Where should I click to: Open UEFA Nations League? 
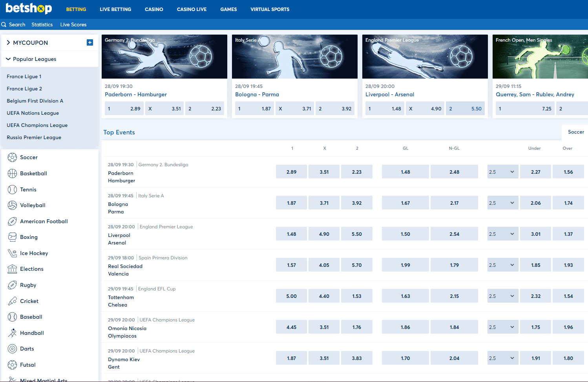[x=33, y=113]
